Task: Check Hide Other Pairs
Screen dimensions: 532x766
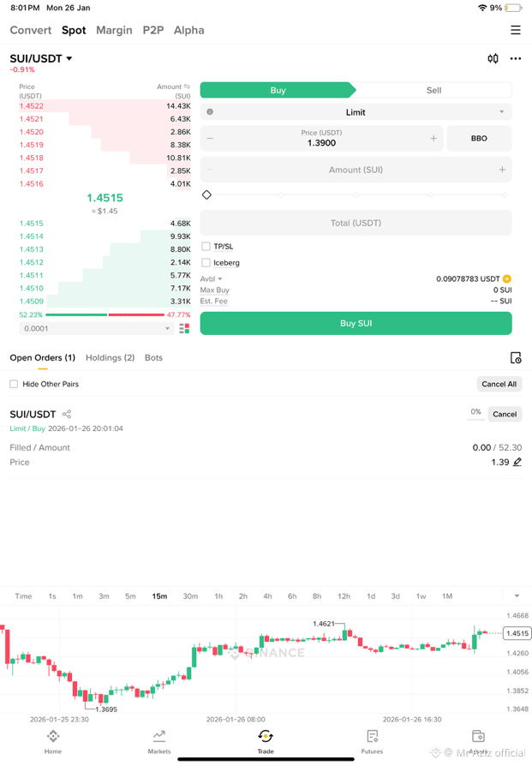Action: 14,384
